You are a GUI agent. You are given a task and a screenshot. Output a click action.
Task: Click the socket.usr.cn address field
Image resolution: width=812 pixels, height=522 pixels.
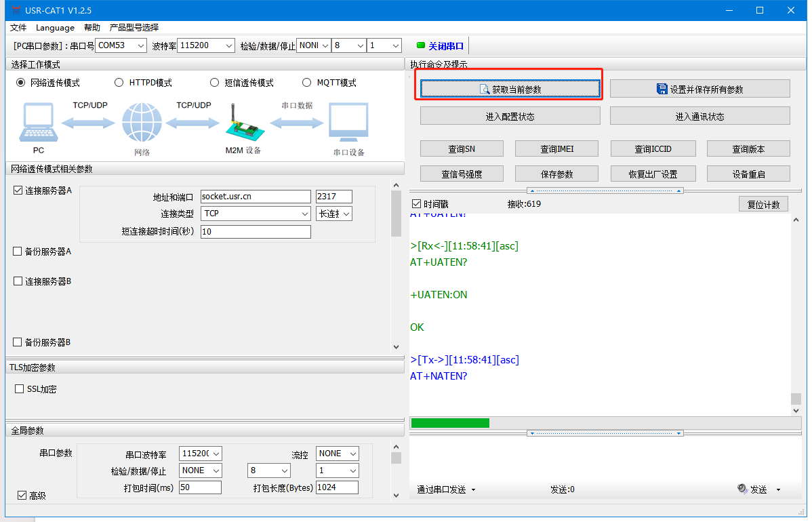pyautogui.click(x=256, y=197)
